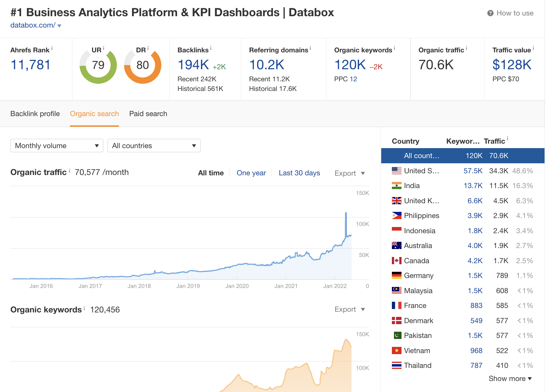The image size is (548, 392).
Task: Open the All countries dropdown
Action: click(x=154, y=146)
